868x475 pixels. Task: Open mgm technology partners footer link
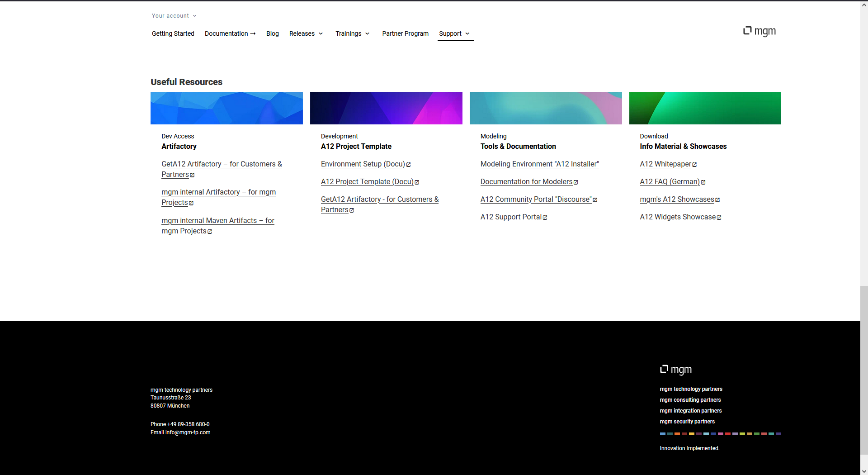(691, 389)
